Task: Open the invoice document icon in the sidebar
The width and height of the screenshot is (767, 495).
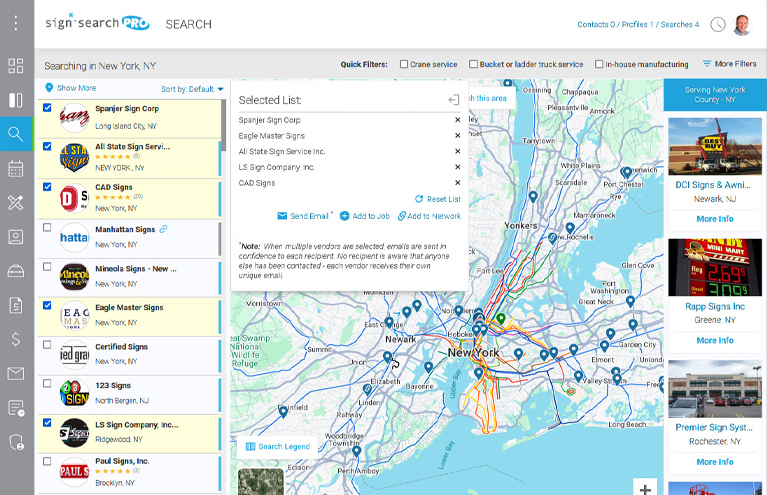Action: click(x=16, y=305)
